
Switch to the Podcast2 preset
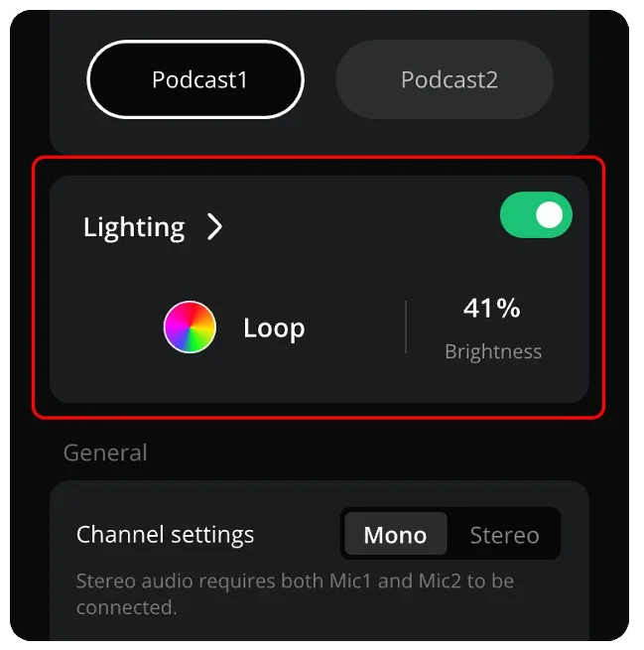pos(445,79)
